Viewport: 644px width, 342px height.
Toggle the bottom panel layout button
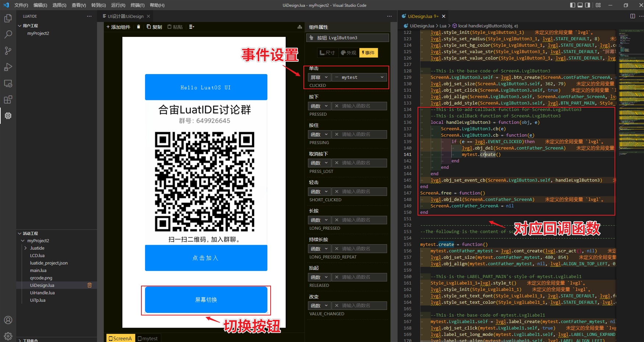tap(580, 5)
